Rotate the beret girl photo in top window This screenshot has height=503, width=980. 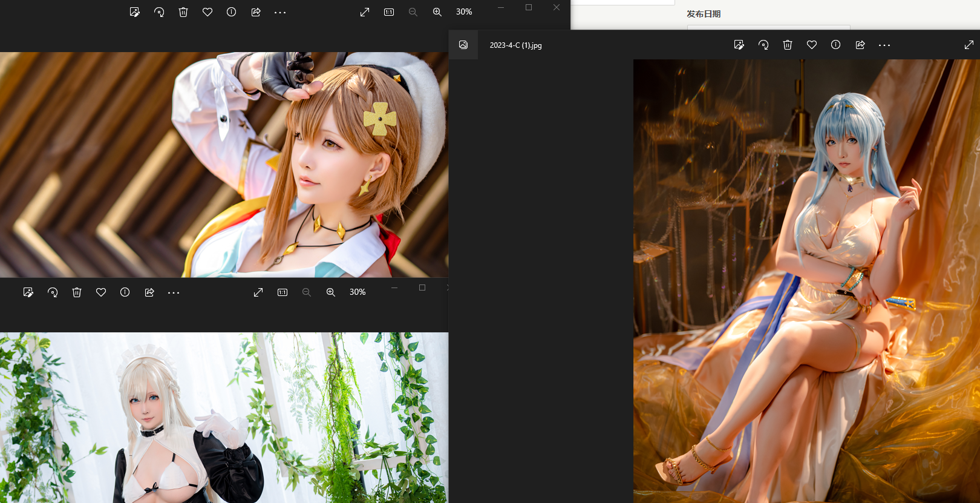pos(159,12)
